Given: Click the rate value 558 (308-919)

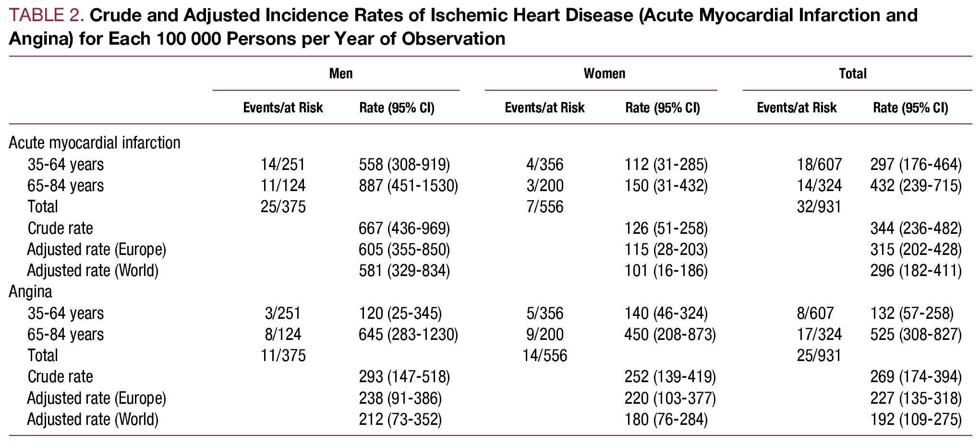Looking at the screenshot, I should [x=404, y=165].
